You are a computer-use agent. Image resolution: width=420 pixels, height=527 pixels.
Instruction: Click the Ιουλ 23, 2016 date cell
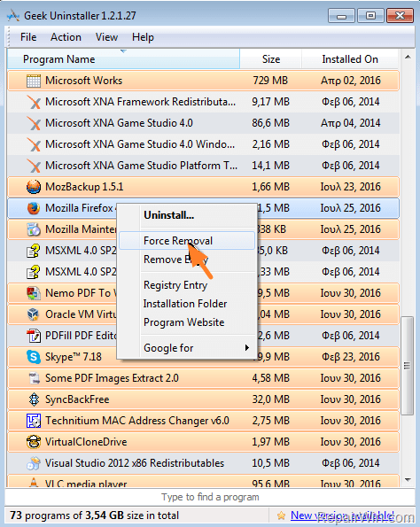[x=350, y=187]
